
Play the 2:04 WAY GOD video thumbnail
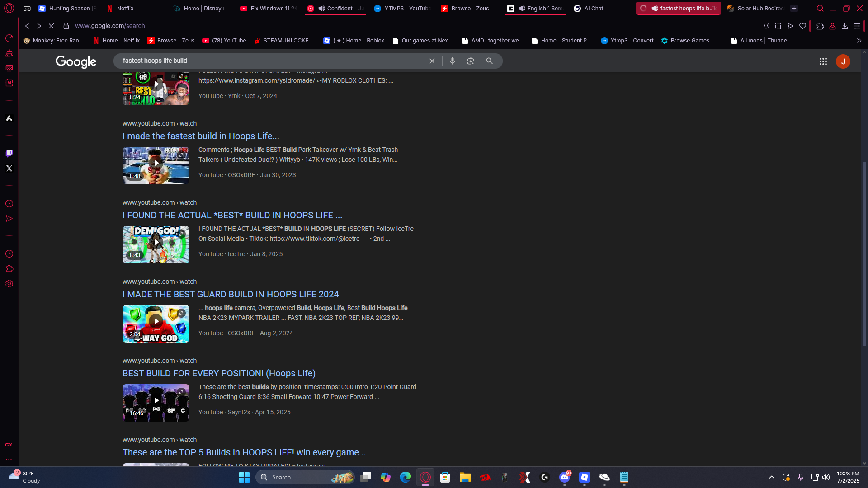coord(156,324)
